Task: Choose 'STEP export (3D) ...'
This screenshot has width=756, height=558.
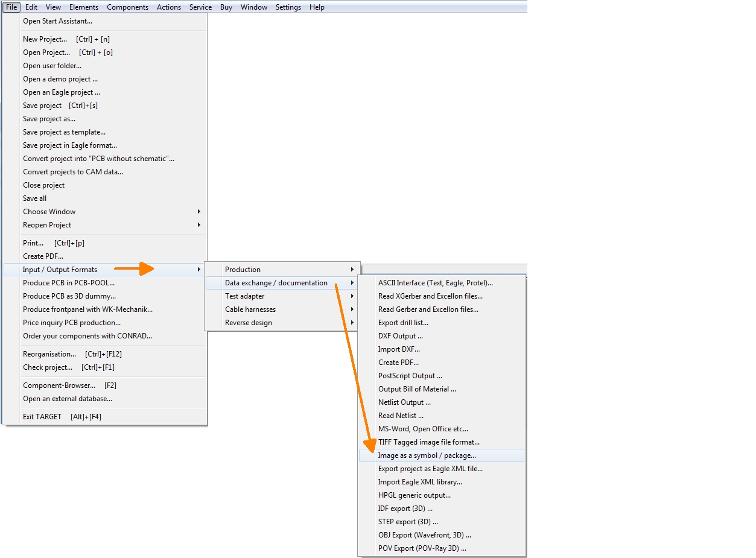Action: click(x=408, y=522)
